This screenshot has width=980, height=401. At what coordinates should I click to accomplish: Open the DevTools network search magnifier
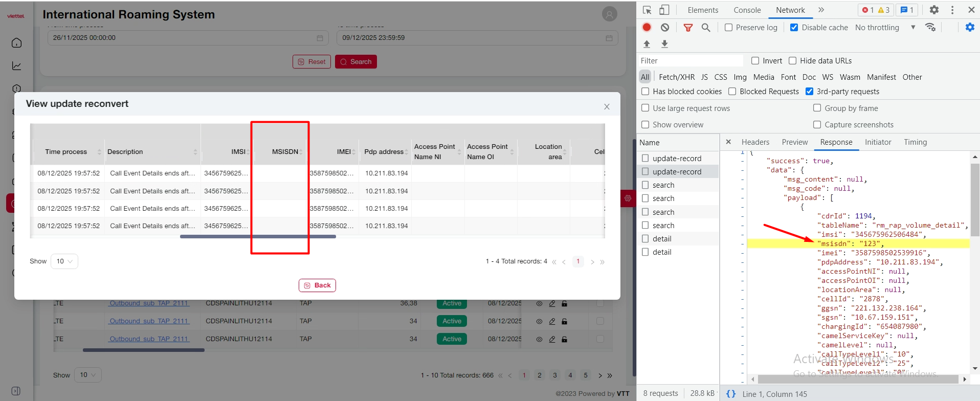706,28
